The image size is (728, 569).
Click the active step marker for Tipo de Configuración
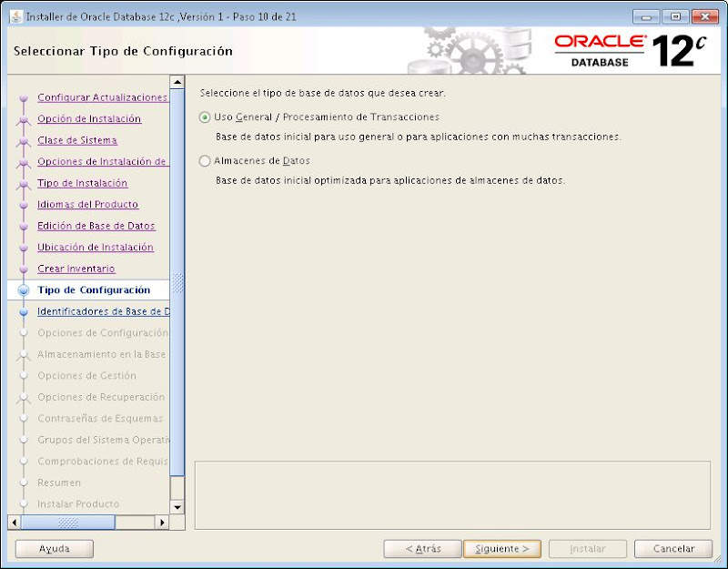tap(24, 290)
